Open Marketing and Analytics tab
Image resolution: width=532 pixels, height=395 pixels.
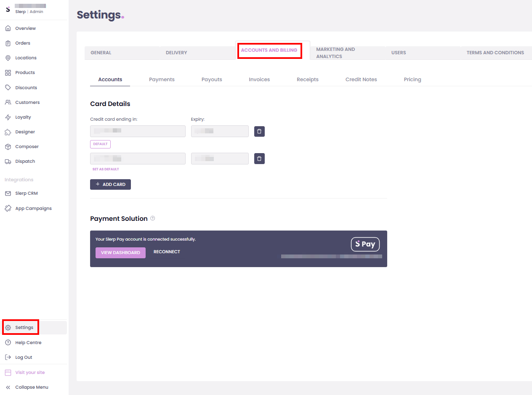click(335, 53)
